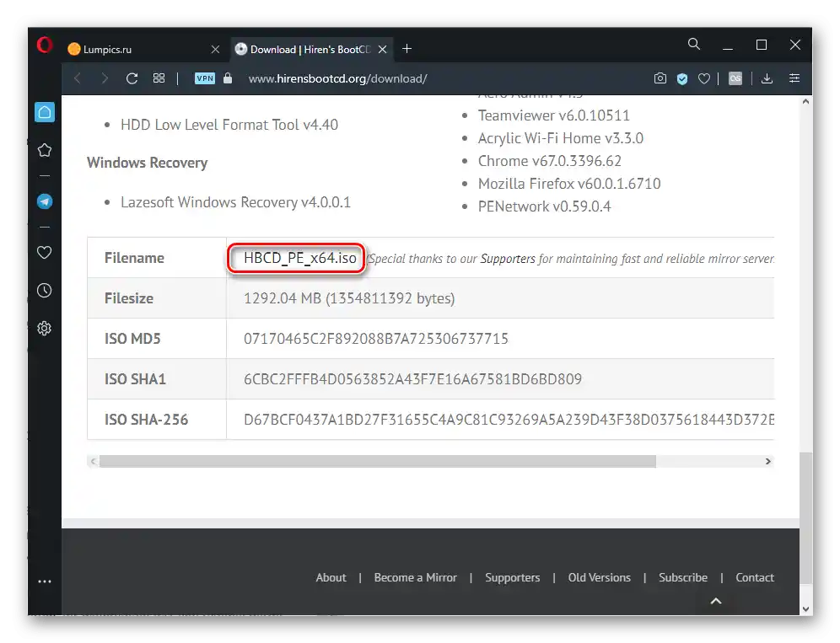840x643 pixels.
Task: Click ISO SHA1 hash value
Action: pyautogui.click(x=412, y=379)
